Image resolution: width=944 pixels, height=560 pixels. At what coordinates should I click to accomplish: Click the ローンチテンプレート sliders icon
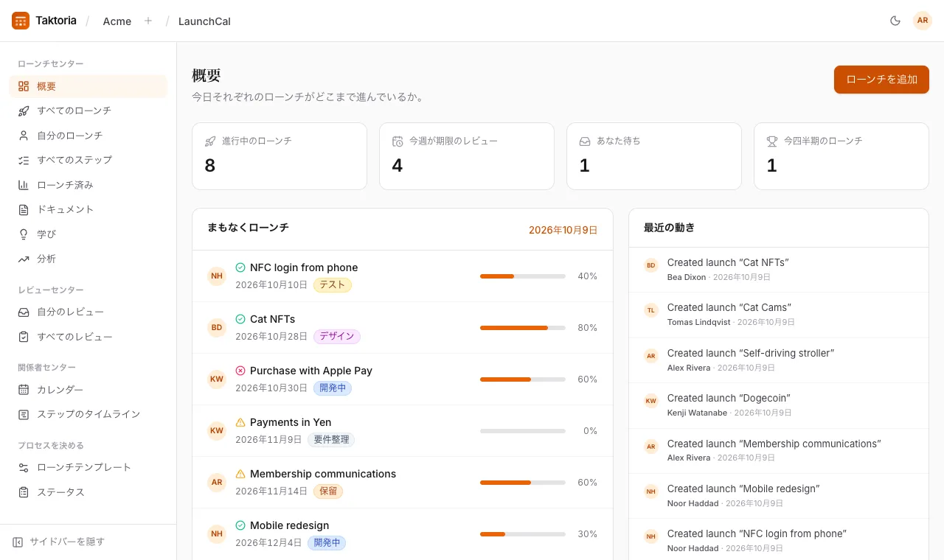tap(24, 467)
